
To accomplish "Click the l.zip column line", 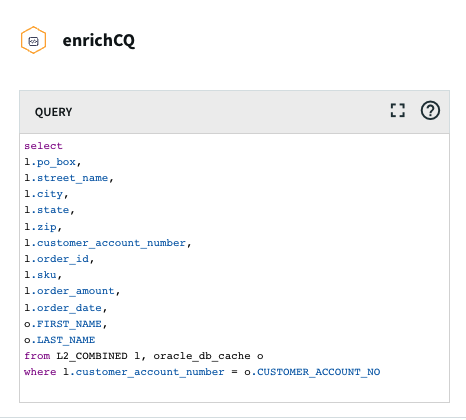I will (x=43, y=227).
